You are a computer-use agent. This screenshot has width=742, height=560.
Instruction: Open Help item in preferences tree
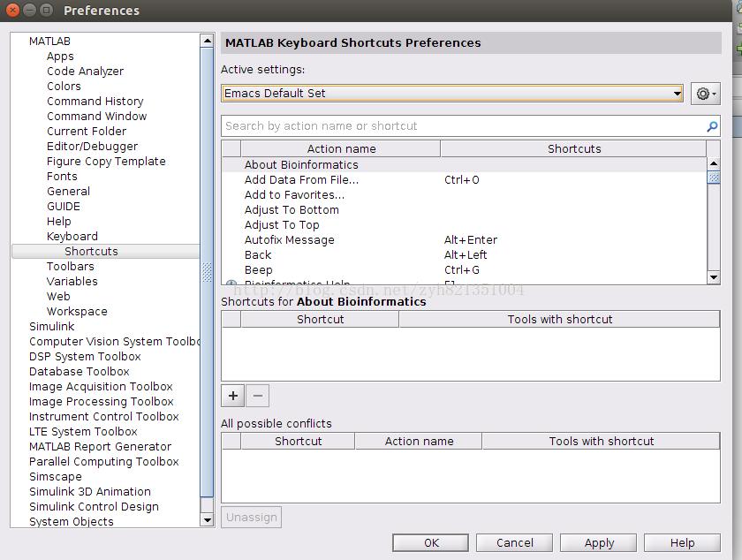58,222
